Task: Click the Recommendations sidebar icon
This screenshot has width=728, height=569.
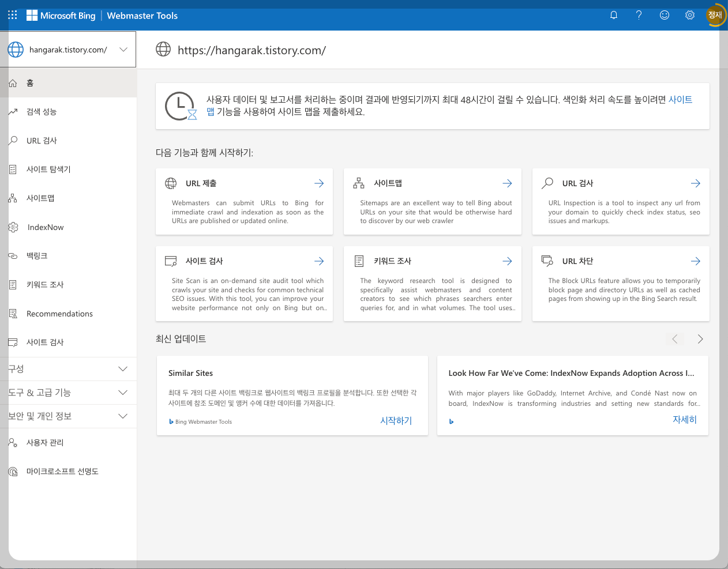Action: pos(13,314)
